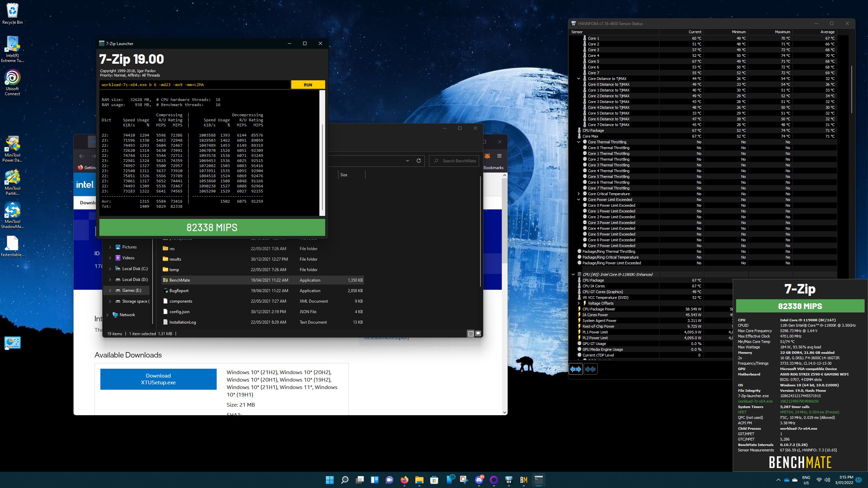Launch Ubisoft Connect from the desktop

click(x=12, y=83)
